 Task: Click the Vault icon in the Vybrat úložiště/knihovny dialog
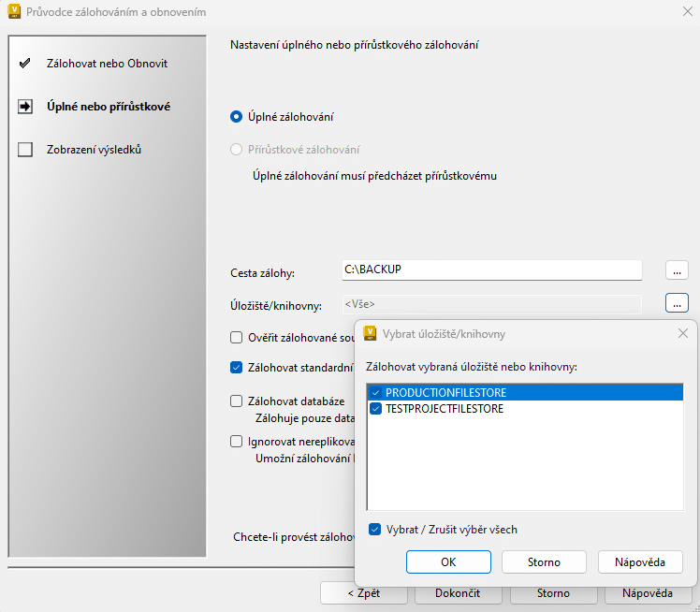pos(370,333)
